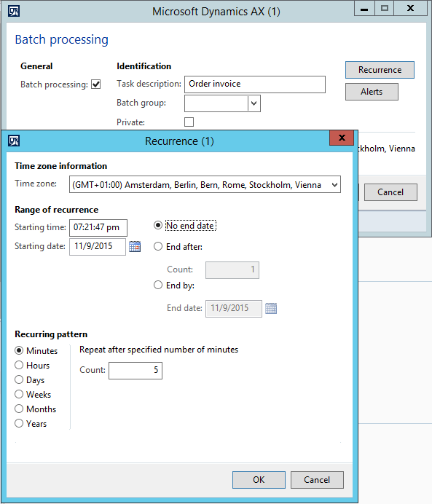This screenshot has height=504, width=432.
Task: Click the 'General' heading
Action: click(36, 66)
